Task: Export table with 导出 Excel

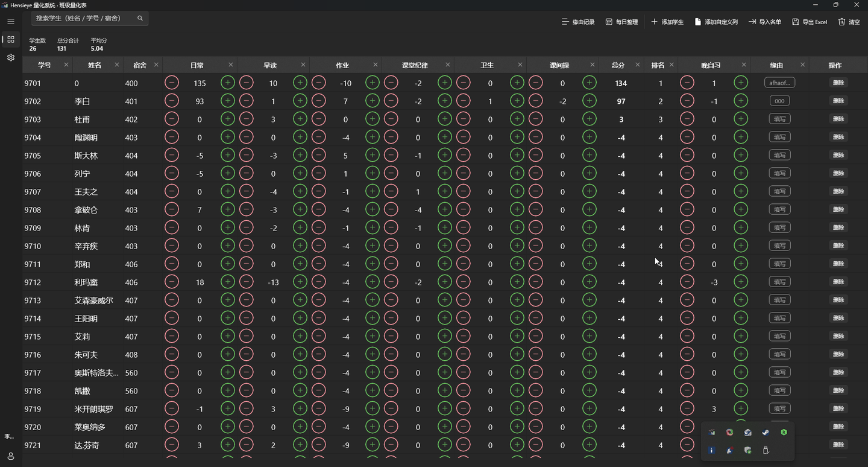Action: pyautogui.click(x=810, y=22)
